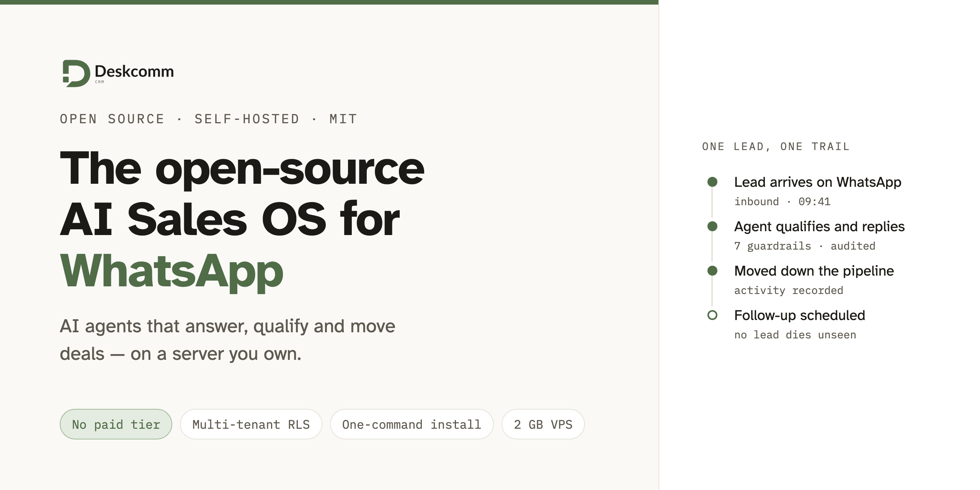980x490 pixels.
Task: Click "Follow-up scheduled" step title
Action: (x=800, y=315)
